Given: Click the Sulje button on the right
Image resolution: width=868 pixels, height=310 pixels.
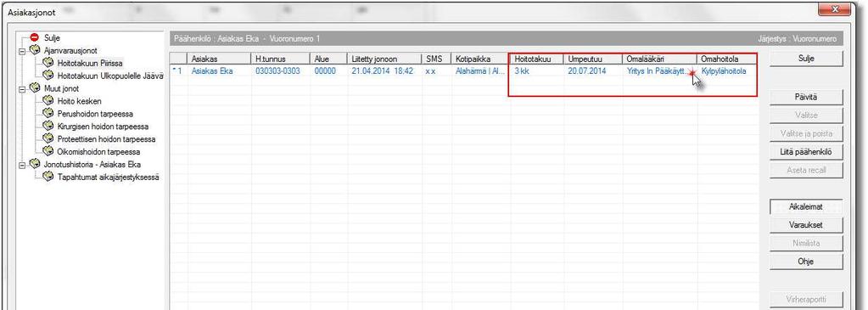Looking at the screenshot, I should 806,59.
